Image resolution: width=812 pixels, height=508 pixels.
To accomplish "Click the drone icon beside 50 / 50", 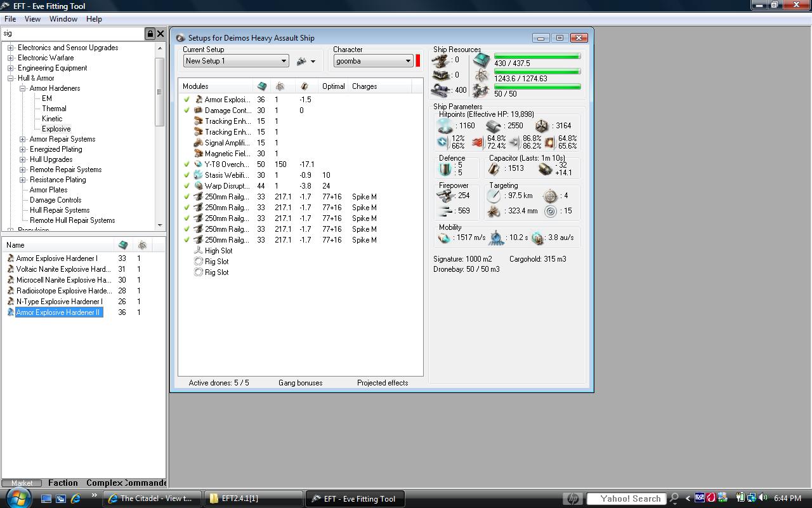I will (481, 91).
